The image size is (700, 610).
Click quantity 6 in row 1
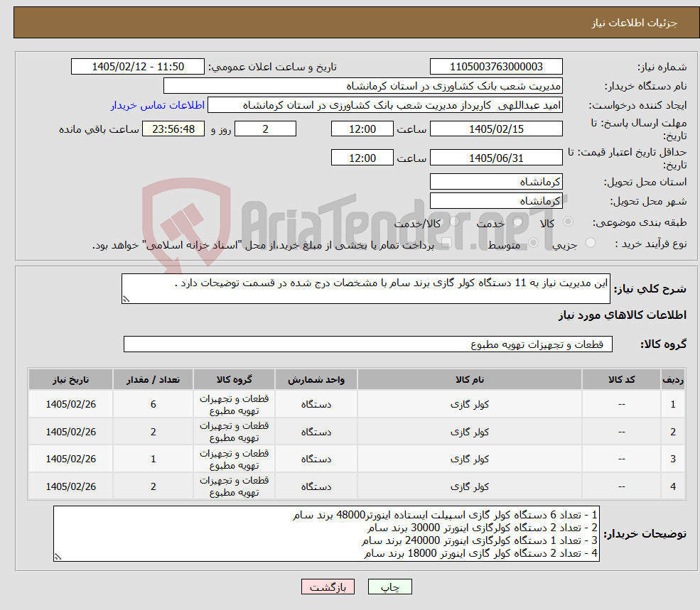[x=153, y=404]
